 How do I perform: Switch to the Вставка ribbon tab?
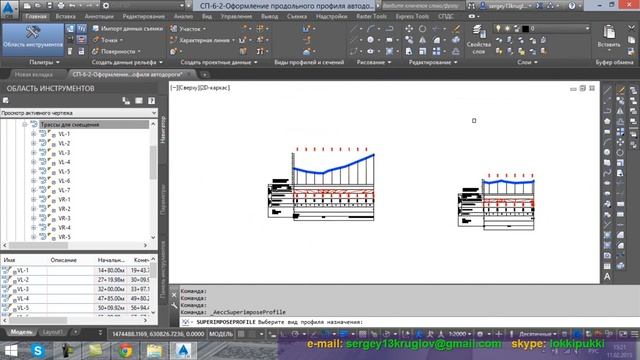pyautogui.click(x=66, y=16)
